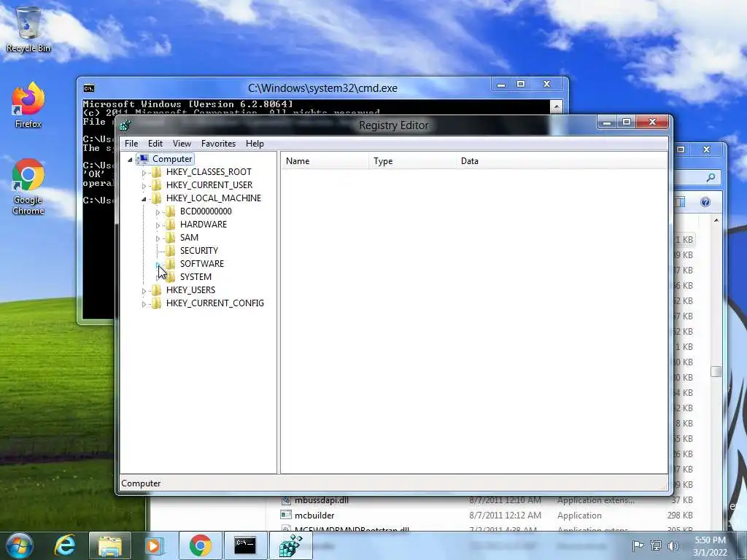The height and width of the screenshot is (560, 747).
Task: Expand the HKEY_USERS key arrow
Action: coord(144,290)
